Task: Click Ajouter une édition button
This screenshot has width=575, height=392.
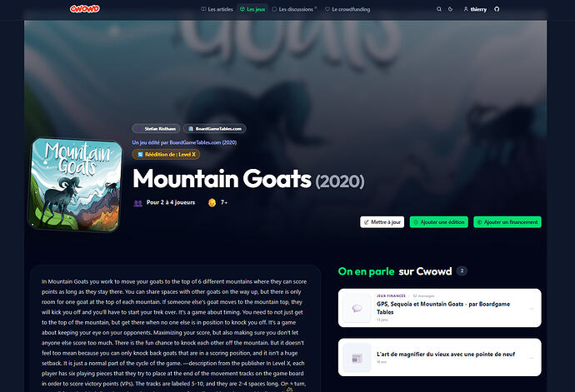Action: pyautogui.click(x=439, y=222)
